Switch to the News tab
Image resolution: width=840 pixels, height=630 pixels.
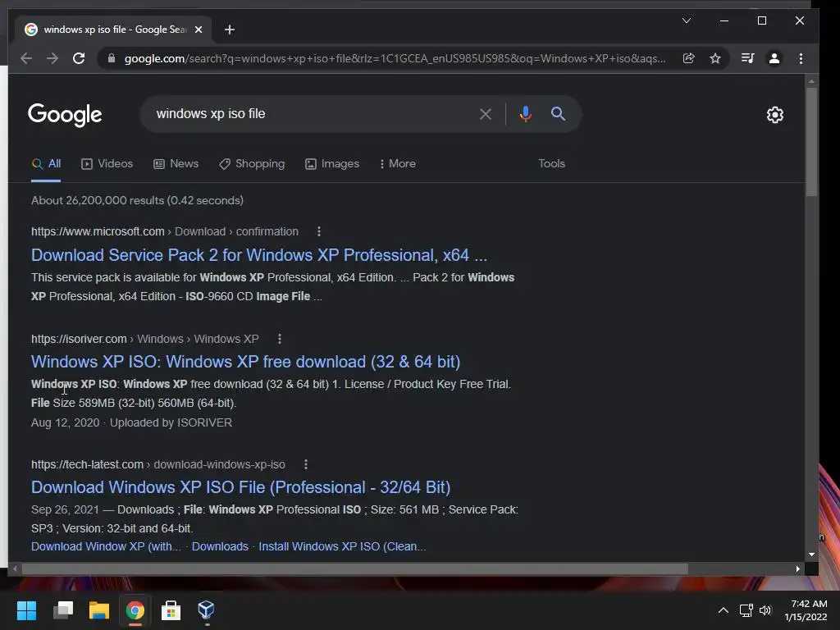click(176, 164)
